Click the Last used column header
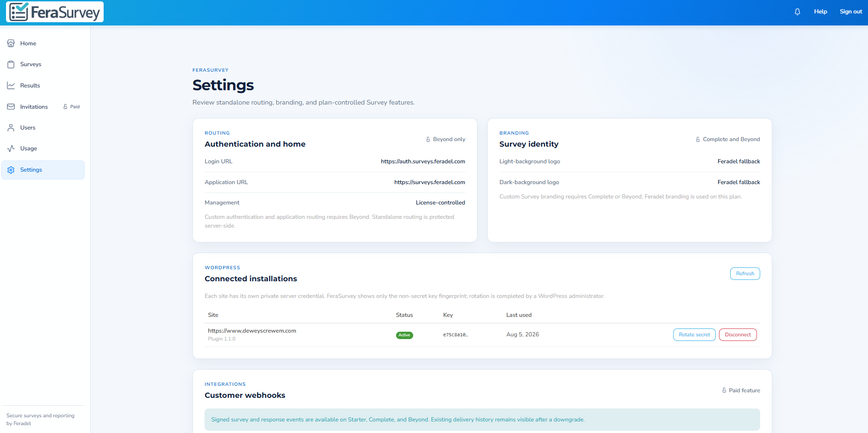868x433 pixels. click(x=519, y=315)
